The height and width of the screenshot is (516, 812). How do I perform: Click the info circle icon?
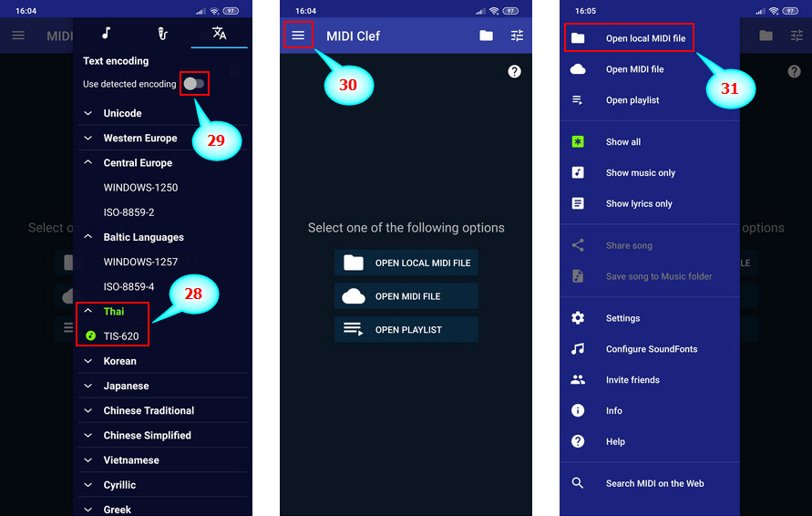(578, 410)
